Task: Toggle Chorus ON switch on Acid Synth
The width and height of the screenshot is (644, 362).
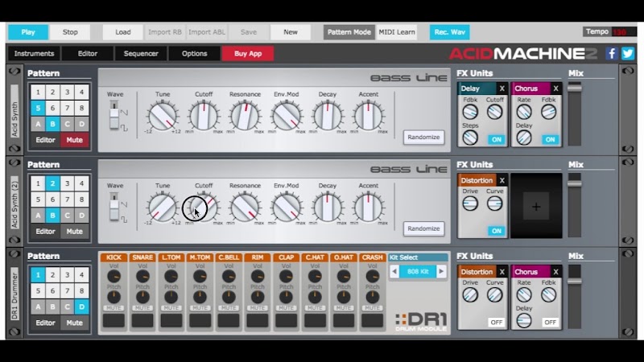Action: coord(551,139)
